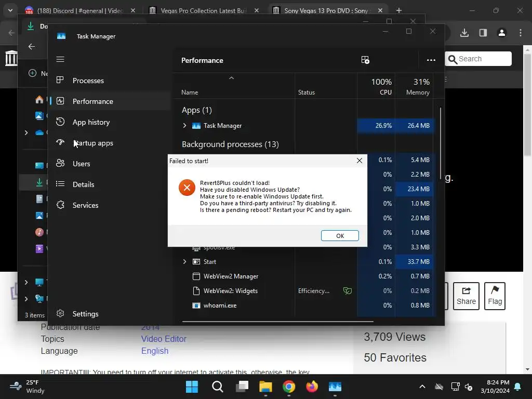The width and height of the screenshot is (532, 399).
Task: Expand the This PC node in Explorer
Action: [26, 282]
